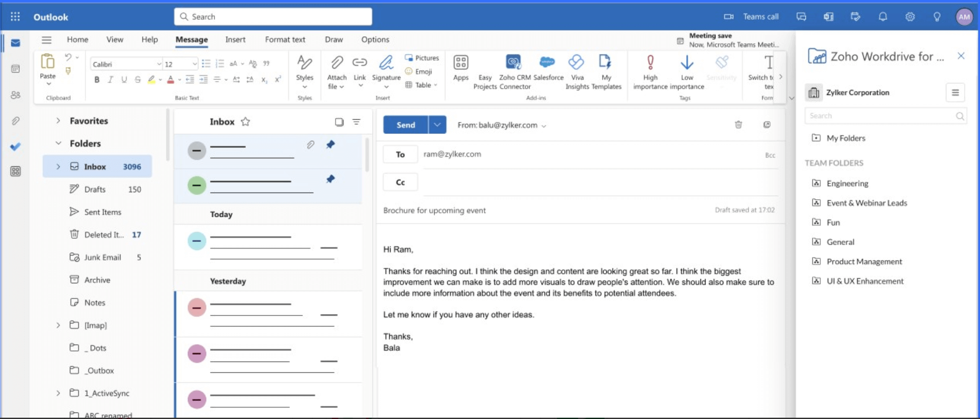Open the Draw tab
The height and width of the screenshot is (419, 980).
[x=334, y=39]
